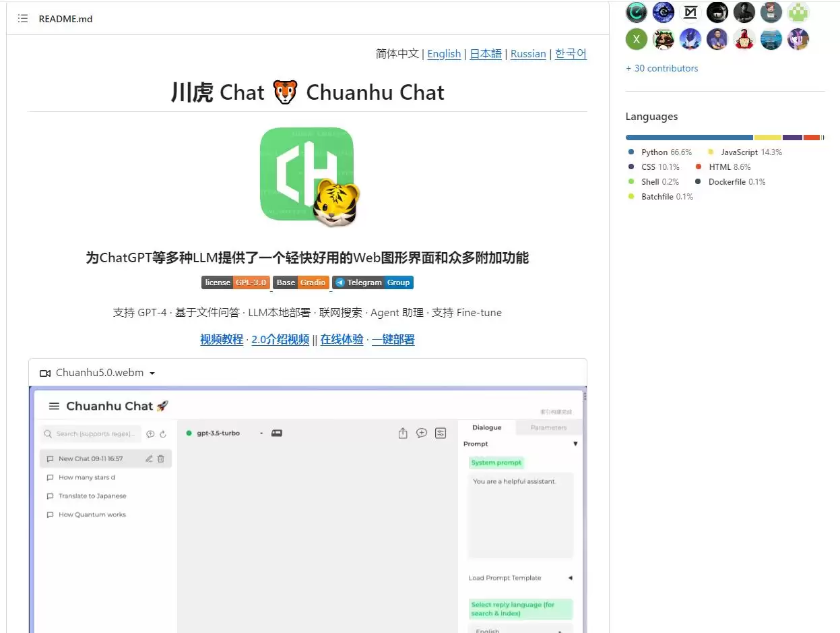This screenshot has height=633, width=840.
Task: Open the 在线体验 link
Action: coord(342,340)
